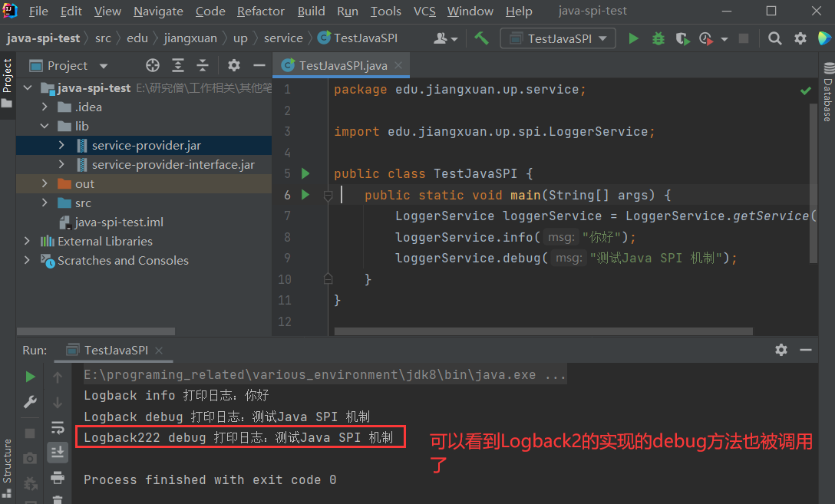This screenshot has width=835, height=504.
Task: Toggle the Project tool window stripe button
Action: [7, 83]
